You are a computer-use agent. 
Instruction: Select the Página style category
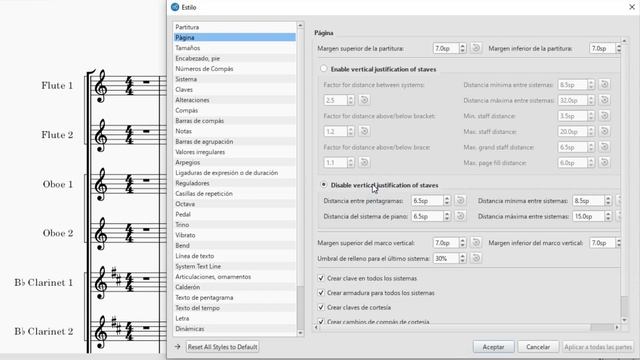click(x=235, y=37)
